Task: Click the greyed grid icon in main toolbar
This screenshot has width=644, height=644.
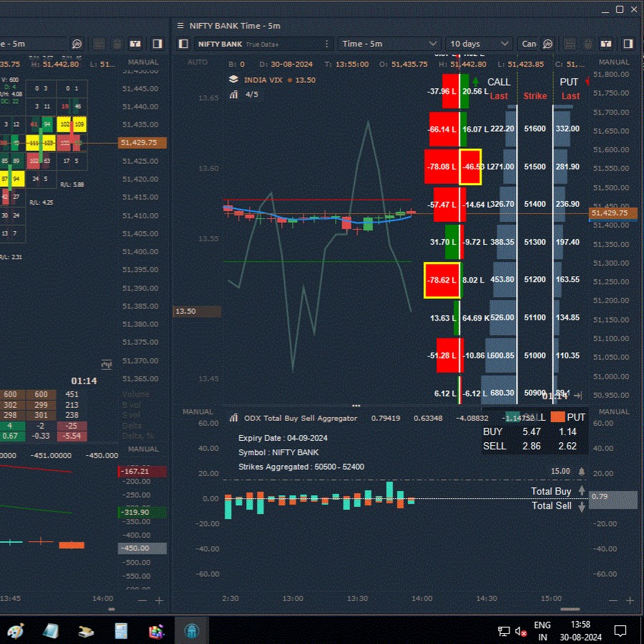Action: [x=570, y=44]
